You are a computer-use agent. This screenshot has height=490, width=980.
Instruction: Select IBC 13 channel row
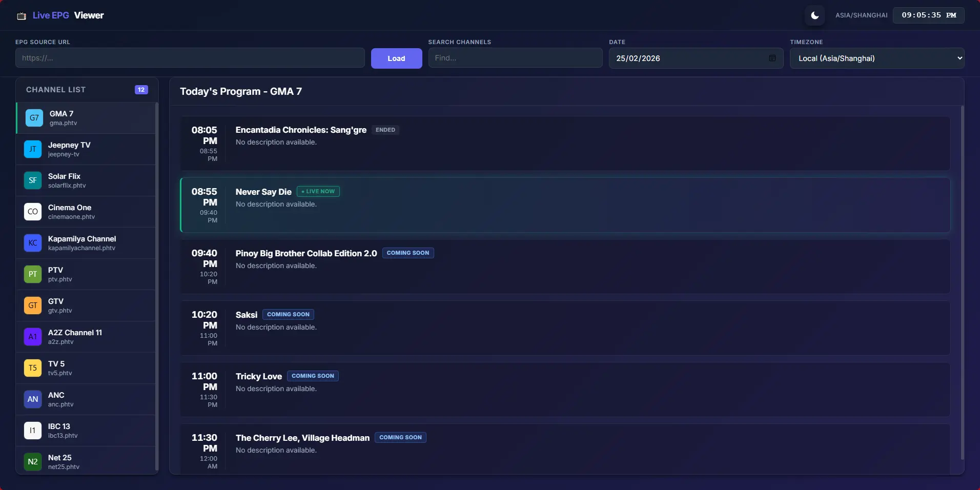click(x=86, y=431)
